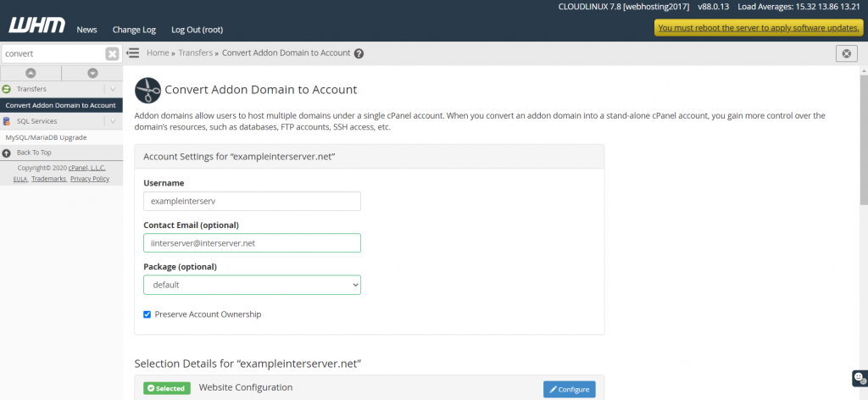Click the WHM logo
Viewport: 868px width, 400px height.
pos(37,25)
